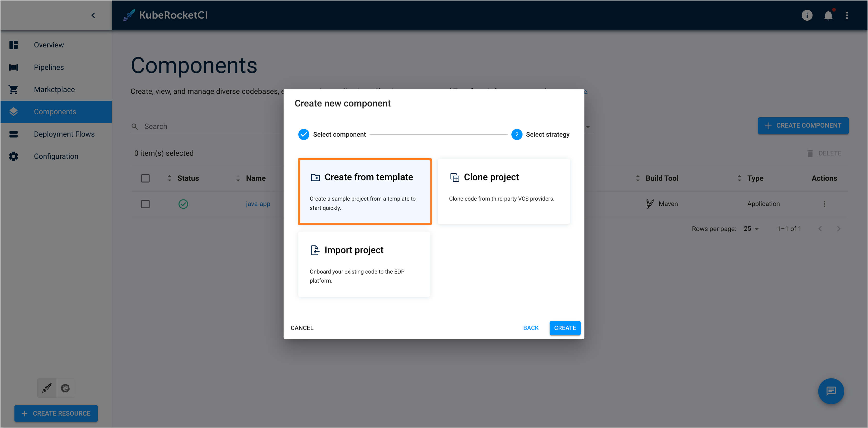Check the java-app row checkbox

point(145,204)
